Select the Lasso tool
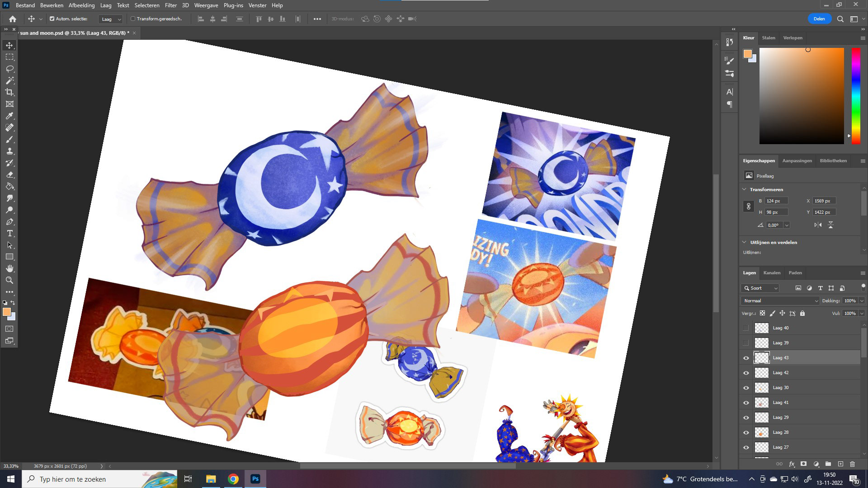The image size is (868, 488). point(9,69)
